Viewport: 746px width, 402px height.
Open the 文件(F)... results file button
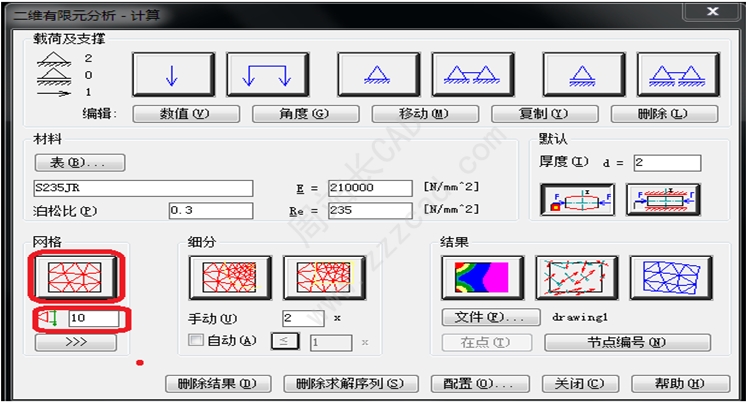(484, 317)
